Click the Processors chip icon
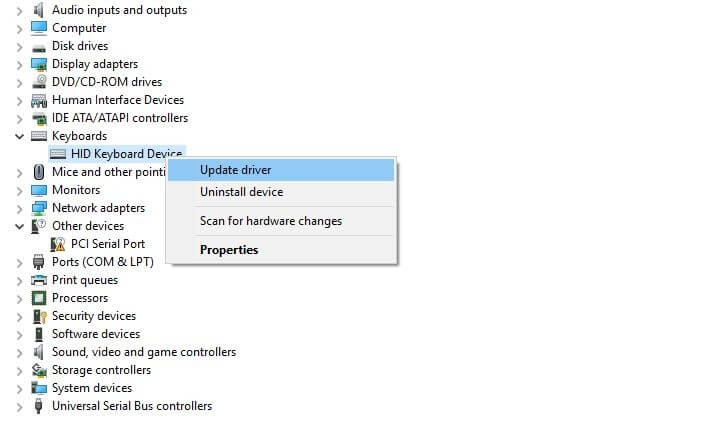This screenshot has width=711, height=430. coord(39,298)
